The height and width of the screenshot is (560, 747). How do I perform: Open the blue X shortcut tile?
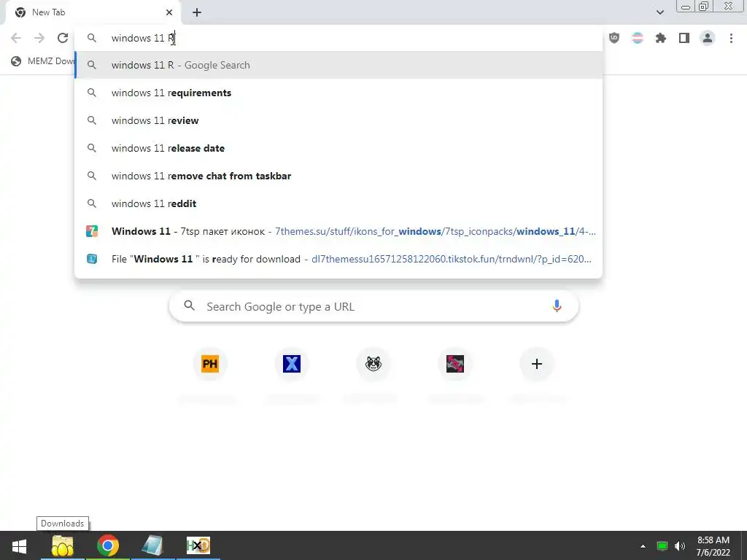292,364
